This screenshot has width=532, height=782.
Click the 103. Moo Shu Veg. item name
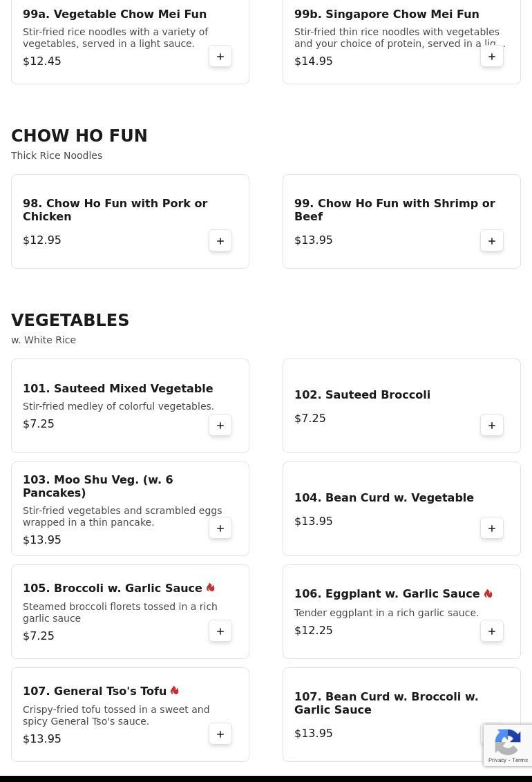pyautogui.click(x=97, y=486)
